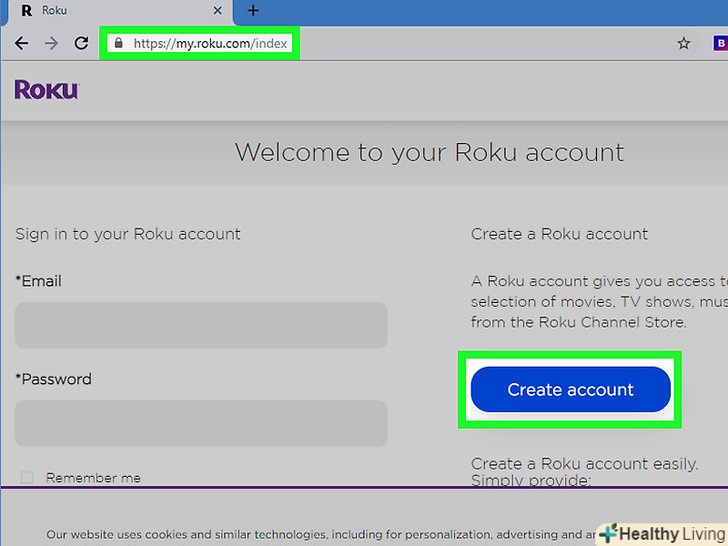Bookmark this page with the star icon
This screenshot has width=728, height=546.
tap(684, 44)
